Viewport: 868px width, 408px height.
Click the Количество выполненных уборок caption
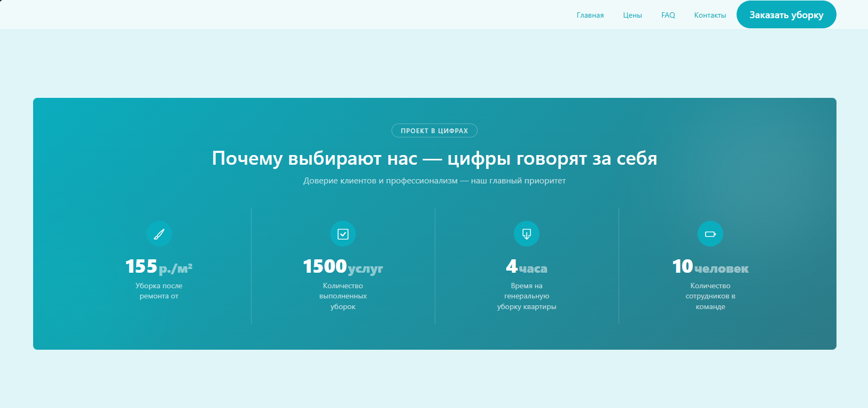[343, 296]
